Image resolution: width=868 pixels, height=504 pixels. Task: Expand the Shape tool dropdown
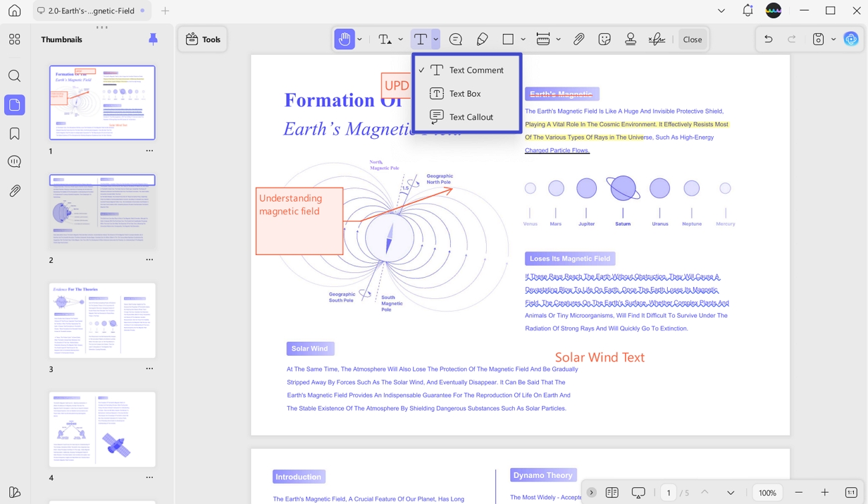(x=523, y=39)
